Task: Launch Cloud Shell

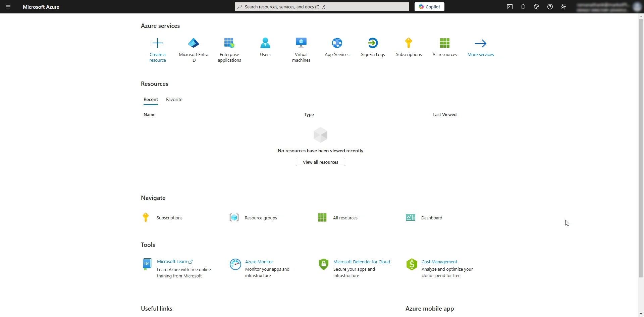Action: (509, 7)
